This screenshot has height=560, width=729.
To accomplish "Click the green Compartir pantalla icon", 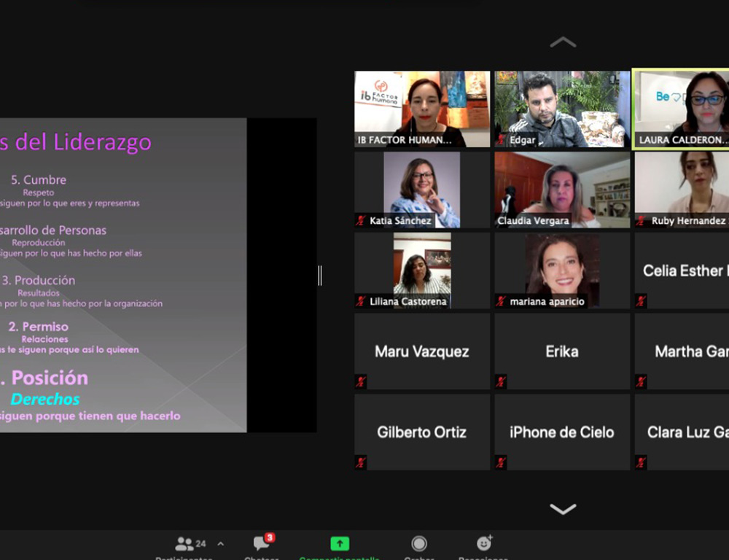I will (340, 543).
